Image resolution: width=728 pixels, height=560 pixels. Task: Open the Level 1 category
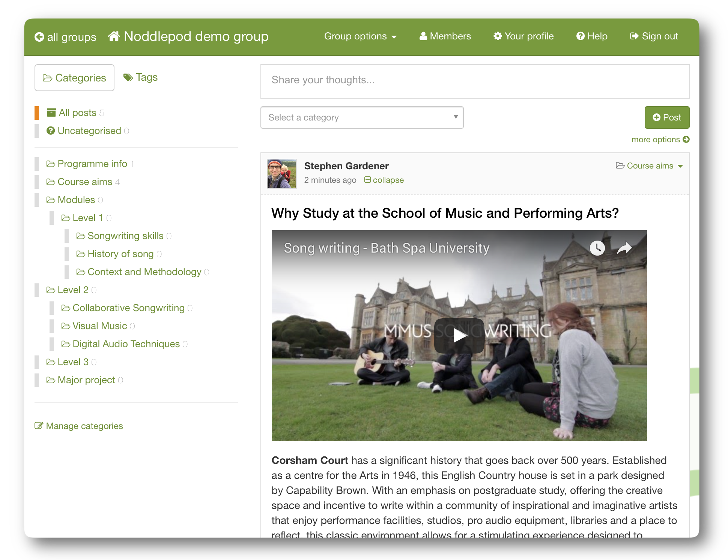[86, 218]
